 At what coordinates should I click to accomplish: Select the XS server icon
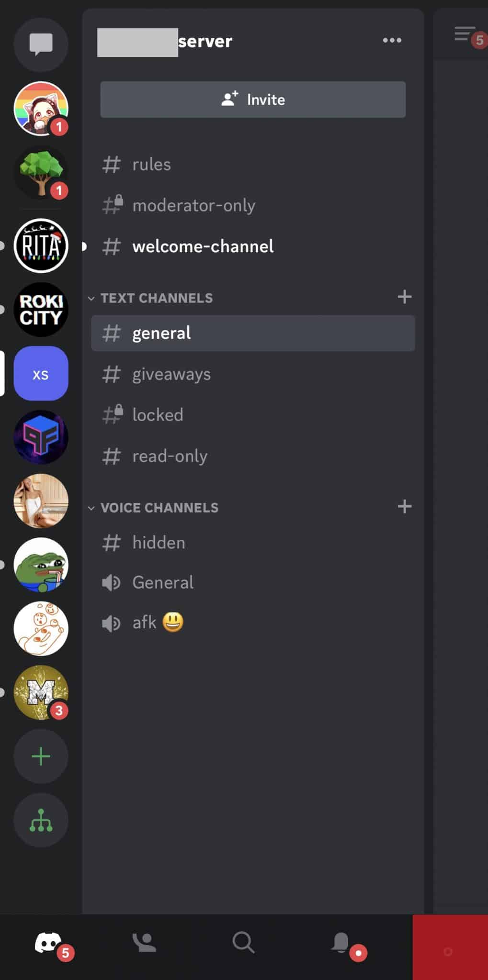pyautogui.click(x=41, y=374)
